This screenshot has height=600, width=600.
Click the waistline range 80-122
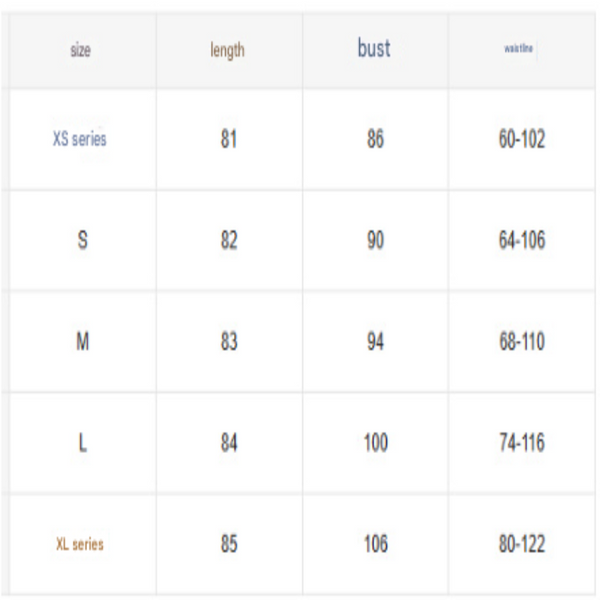click(x=521, y=545)
